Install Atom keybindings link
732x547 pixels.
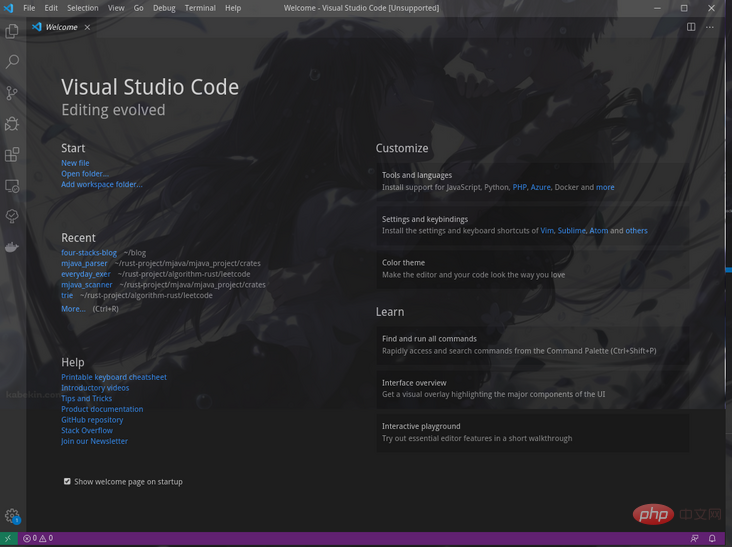point(598,231)
